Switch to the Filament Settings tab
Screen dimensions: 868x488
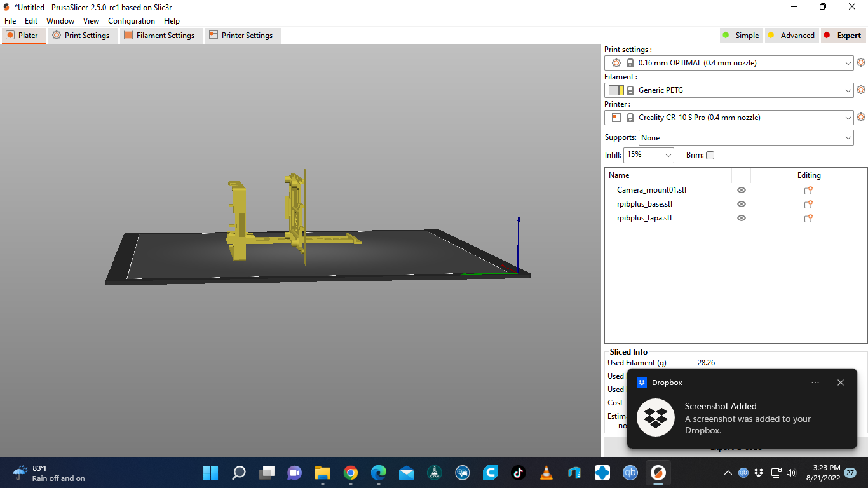point(160,36)
